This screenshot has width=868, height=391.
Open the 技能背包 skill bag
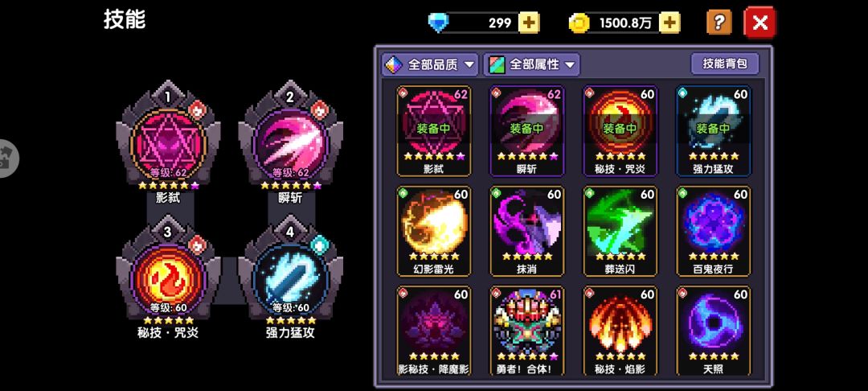click(725, 64)
